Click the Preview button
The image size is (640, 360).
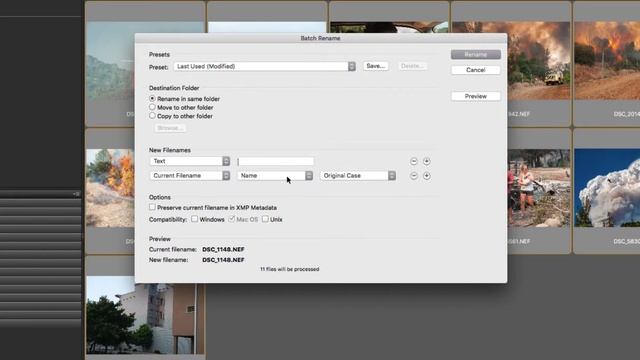pyautogui.click(x=476, y=96)
